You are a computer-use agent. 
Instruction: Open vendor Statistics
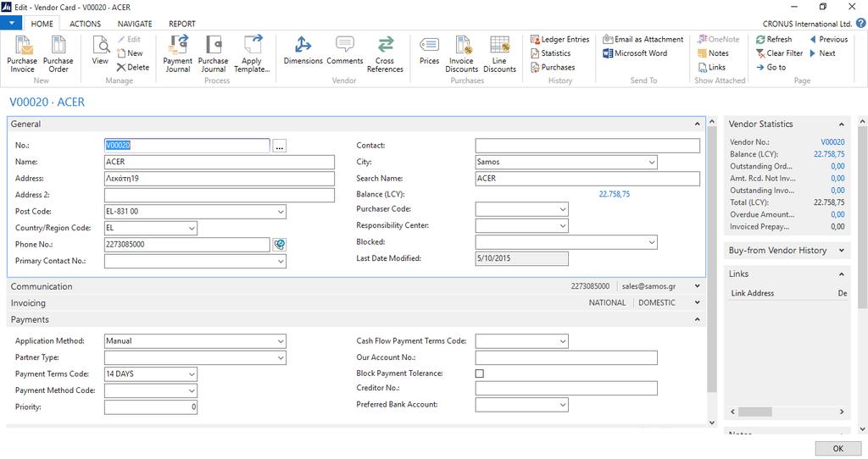551,53
